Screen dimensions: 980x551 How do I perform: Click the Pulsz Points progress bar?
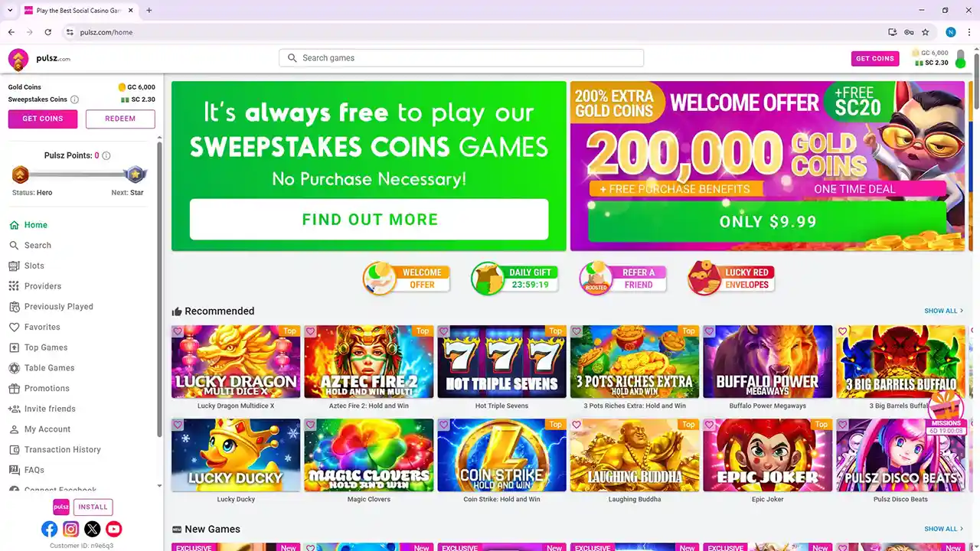(78, 174)
